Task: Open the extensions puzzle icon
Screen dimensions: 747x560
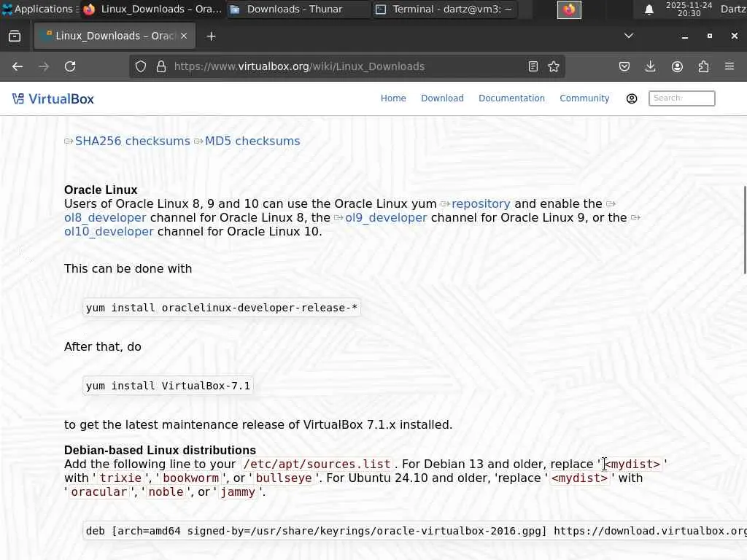Action: point(703,66)
